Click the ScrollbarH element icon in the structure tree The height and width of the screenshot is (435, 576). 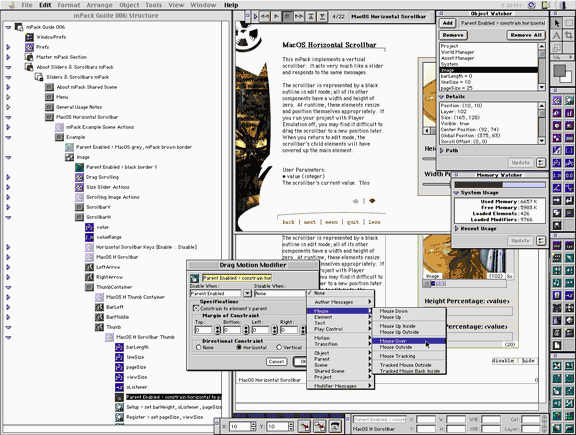[79, 217]
